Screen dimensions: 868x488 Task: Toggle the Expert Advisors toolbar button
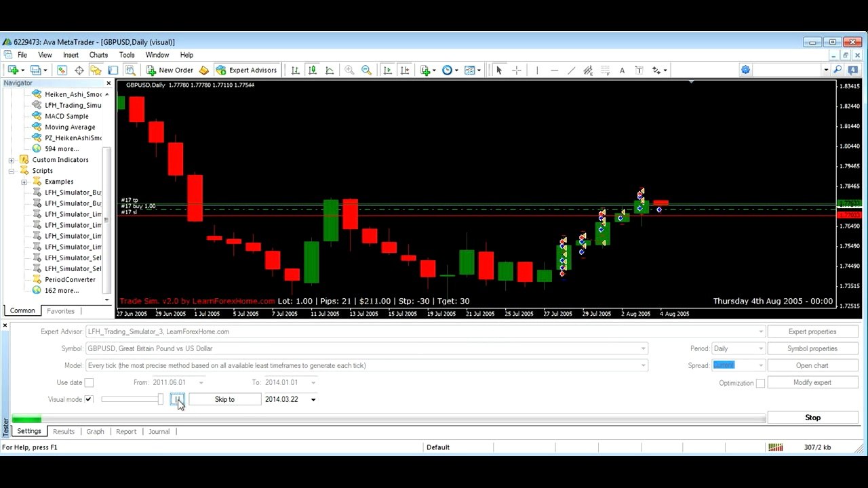pos(246,70)
